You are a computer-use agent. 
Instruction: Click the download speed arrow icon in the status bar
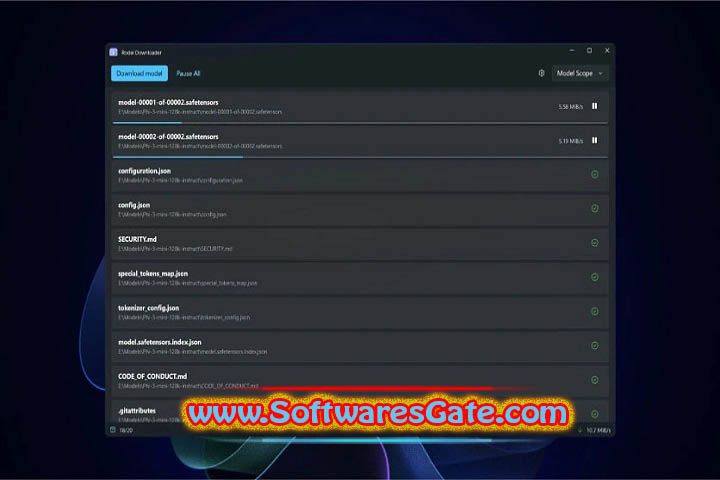(580, 430)
